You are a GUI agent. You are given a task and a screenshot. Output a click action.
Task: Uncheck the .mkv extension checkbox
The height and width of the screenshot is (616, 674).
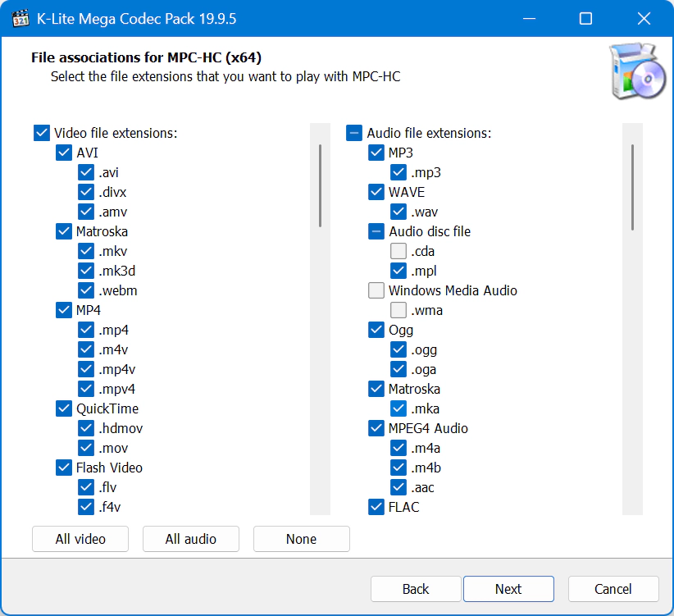(x=86, y=251)
